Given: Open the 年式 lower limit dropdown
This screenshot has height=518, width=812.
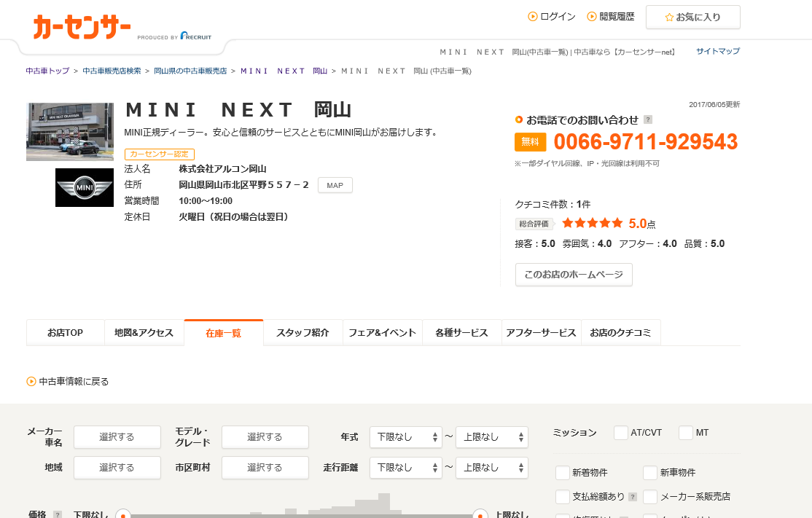Looking at the screenshot, I should coord(406,437).
